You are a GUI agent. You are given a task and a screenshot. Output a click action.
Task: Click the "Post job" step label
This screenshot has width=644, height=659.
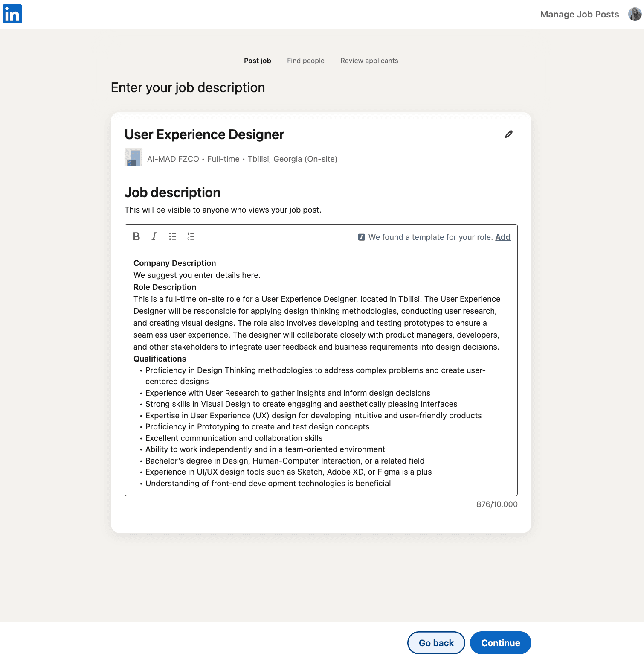coord(257,61)
